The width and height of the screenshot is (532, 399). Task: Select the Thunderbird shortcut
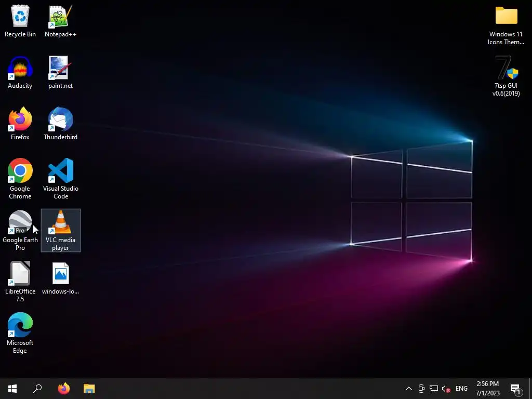click(x=60, y=124)
